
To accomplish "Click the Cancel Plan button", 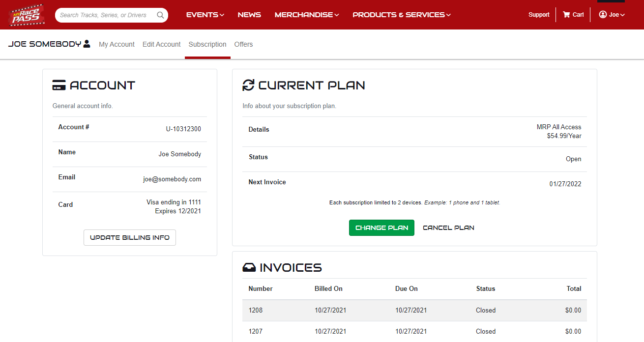I will 448,228.
